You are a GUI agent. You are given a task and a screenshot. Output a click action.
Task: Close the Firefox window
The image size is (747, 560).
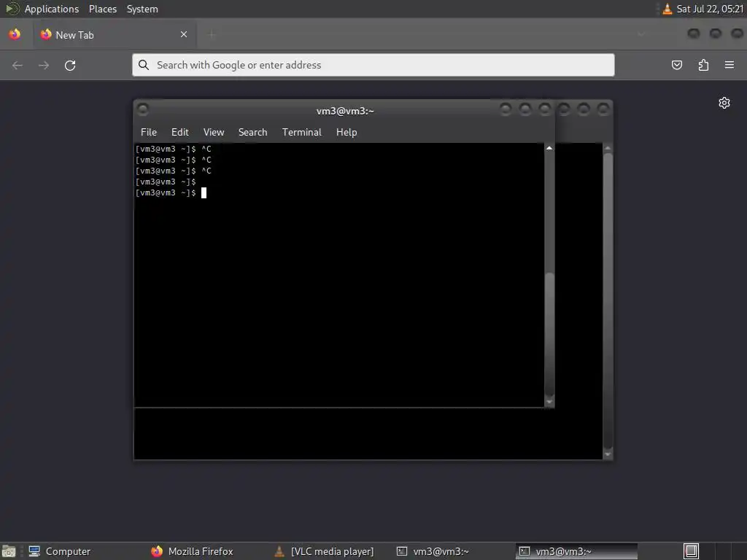pyautogui.click(x=737, y=34)
